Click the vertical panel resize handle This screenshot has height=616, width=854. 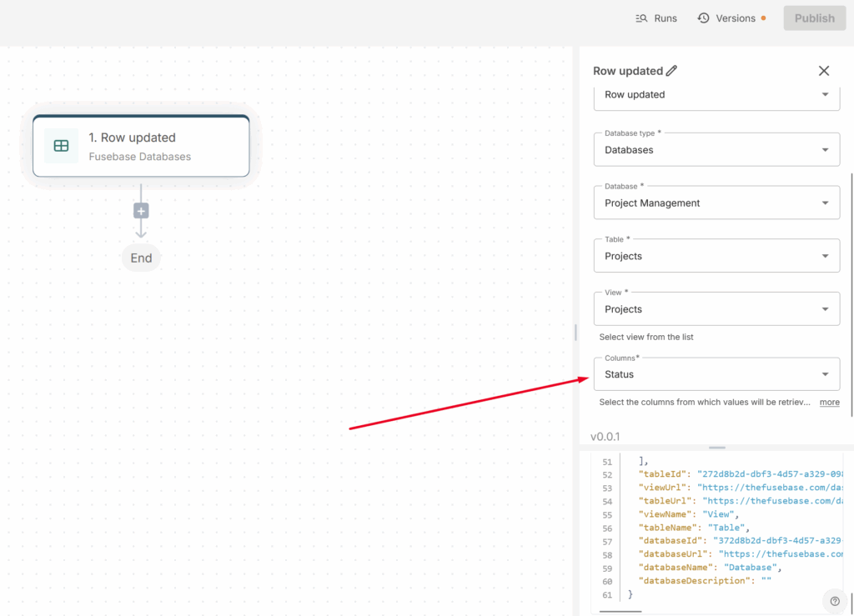575,332
